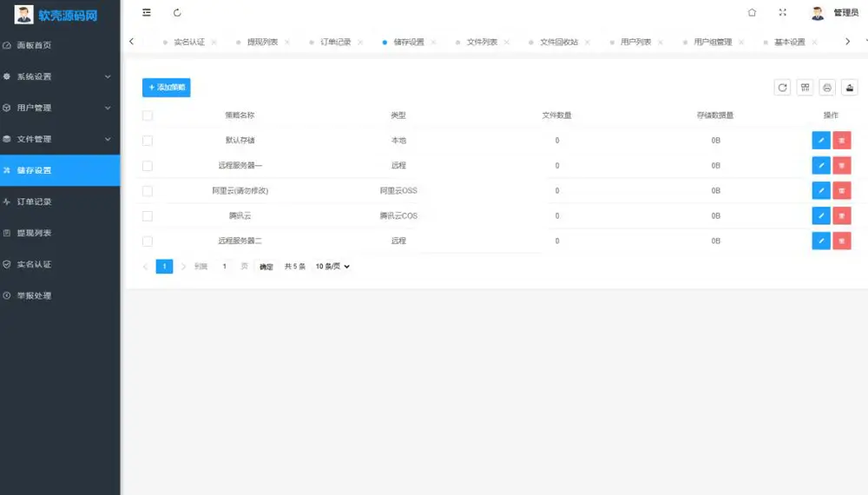
Task: Select all rows with header checkbox
Action: (148, 115)
